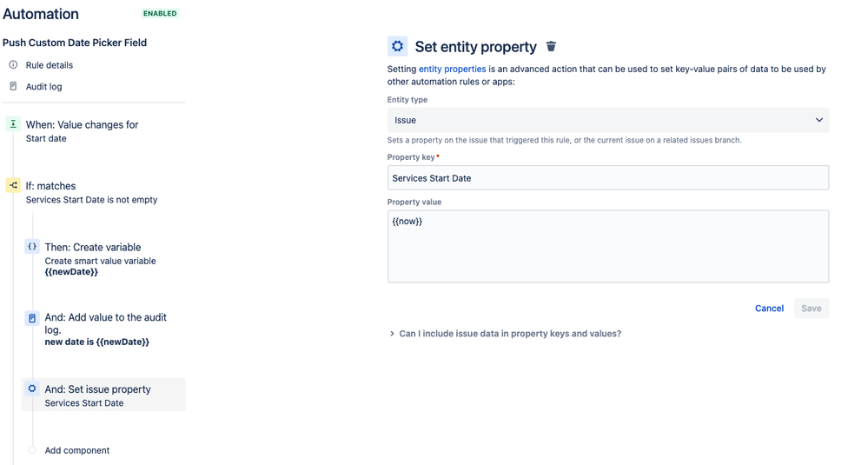Image resolution: width=868 pixels, height=465 pixels.
Task: Click the audit log action icon
Action: coord(32,318)
